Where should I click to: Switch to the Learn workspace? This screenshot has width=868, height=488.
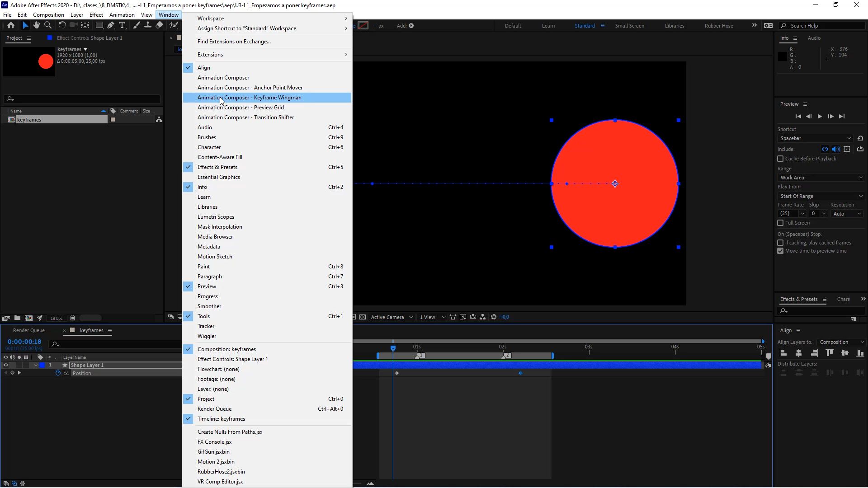[548, 26]
